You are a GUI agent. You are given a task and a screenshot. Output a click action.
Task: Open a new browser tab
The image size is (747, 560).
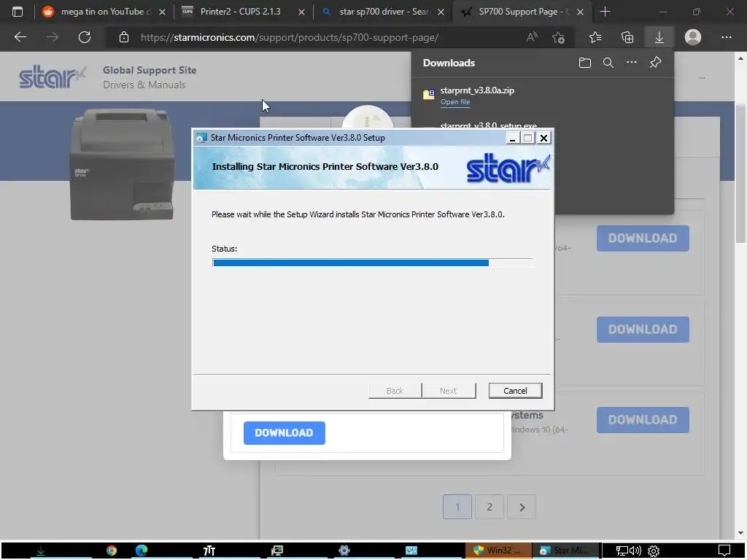coord(605,12)
